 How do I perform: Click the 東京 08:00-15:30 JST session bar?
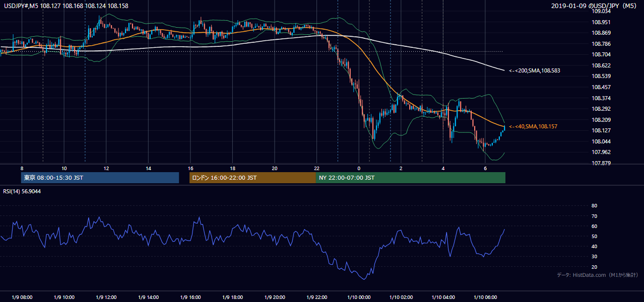(100, 178)
